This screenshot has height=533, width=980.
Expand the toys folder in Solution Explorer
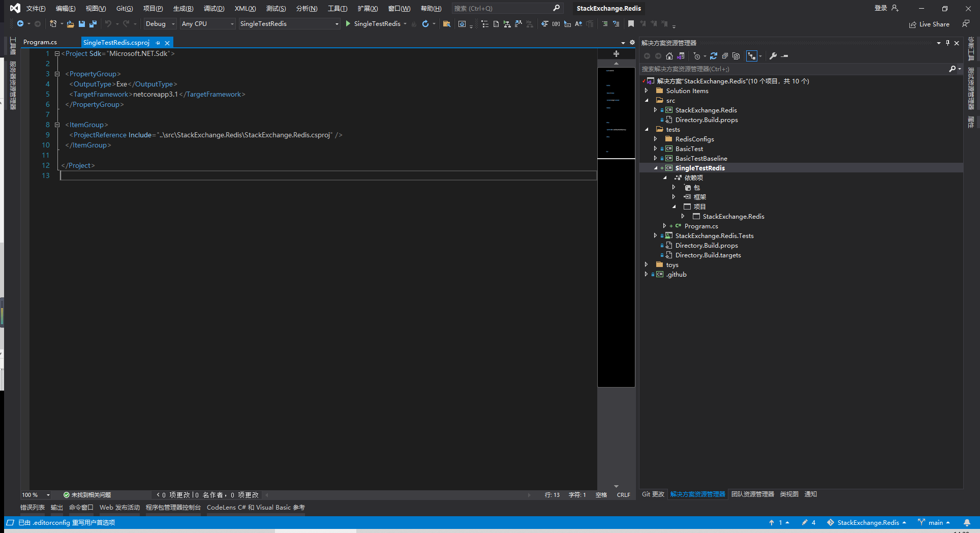646,264
